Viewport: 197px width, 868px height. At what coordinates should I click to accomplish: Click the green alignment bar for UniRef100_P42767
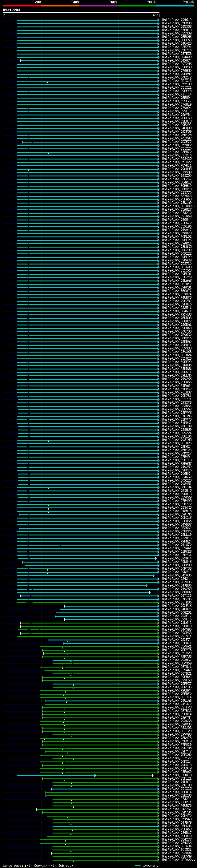(x=98, y=809)
